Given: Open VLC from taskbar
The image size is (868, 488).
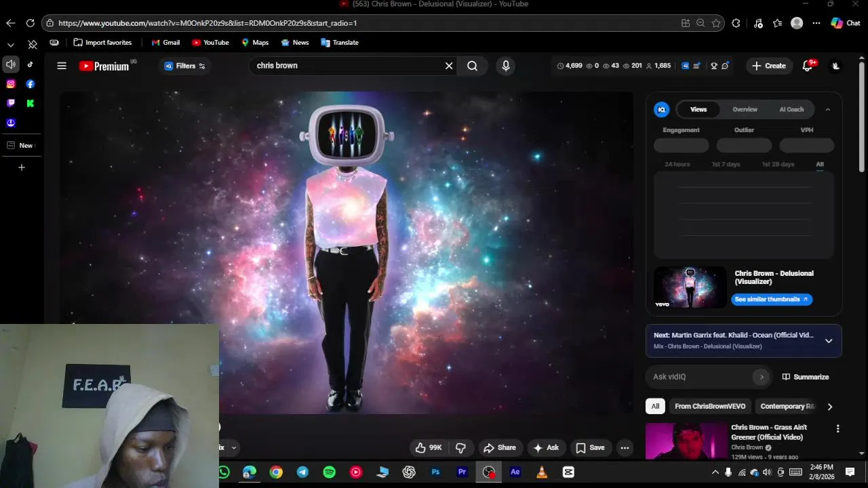Looking at the screenshot, I should click(542, 472).
